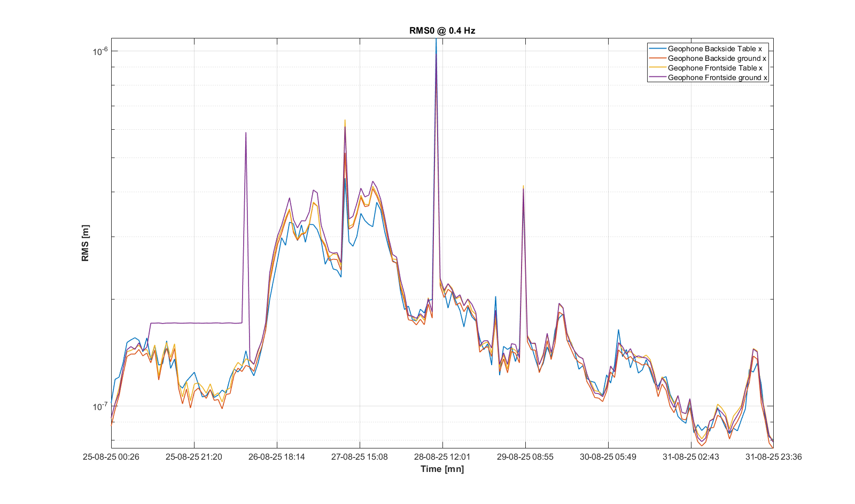Click the '25-08-25 00:26' x-axis tick label
The height and width of the screenshot is (504, 855).
coord(111,456)
